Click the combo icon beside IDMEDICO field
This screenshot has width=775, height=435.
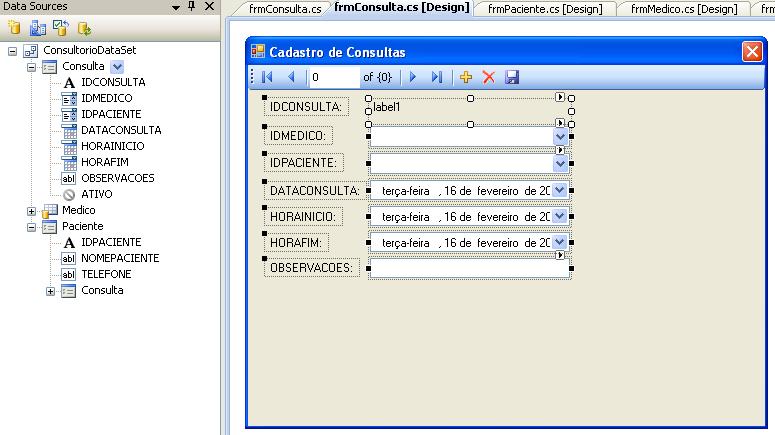69,99
